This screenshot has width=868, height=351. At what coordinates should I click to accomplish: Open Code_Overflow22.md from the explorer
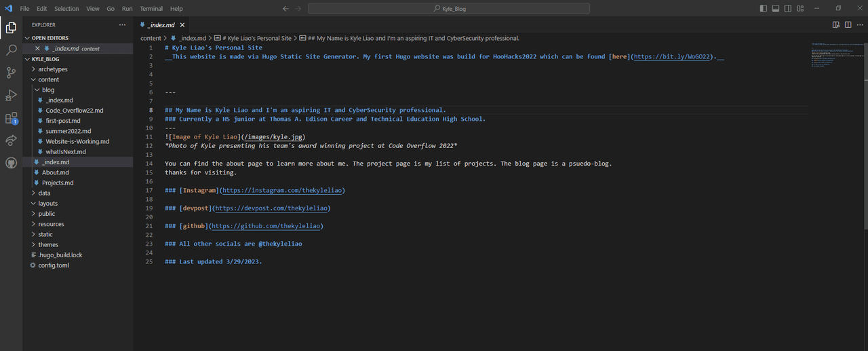(x=74, y=111)
